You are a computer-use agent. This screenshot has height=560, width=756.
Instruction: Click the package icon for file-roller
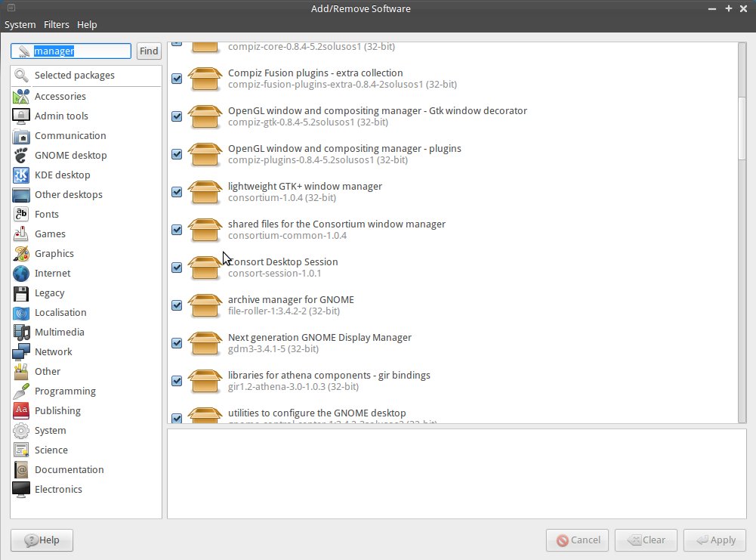pyautogui.click(x=205, y=305)
